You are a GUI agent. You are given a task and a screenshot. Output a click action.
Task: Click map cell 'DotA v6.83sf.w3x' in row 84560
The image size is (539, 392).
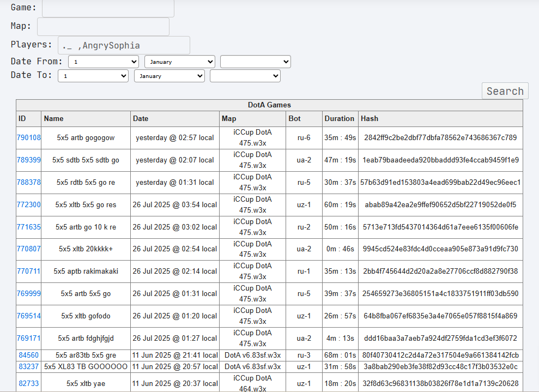[x=253, y=355]
